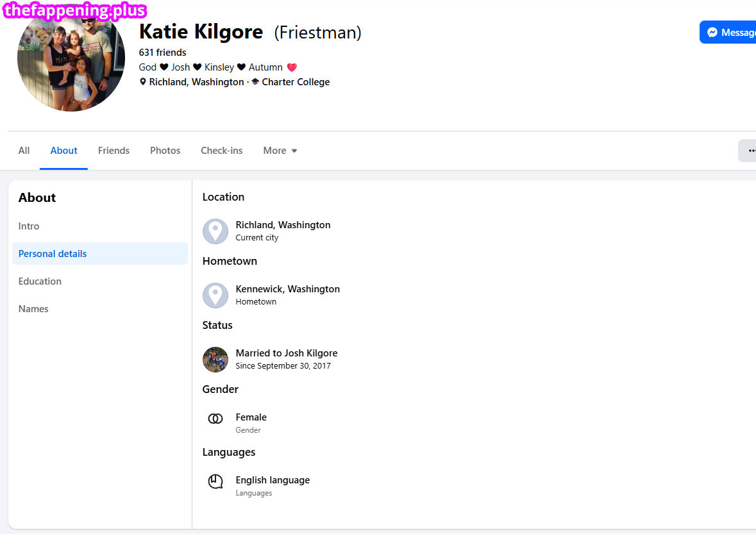View Katie Kilgore's round profile picture
756x534 pixels.
coord(71,58)
